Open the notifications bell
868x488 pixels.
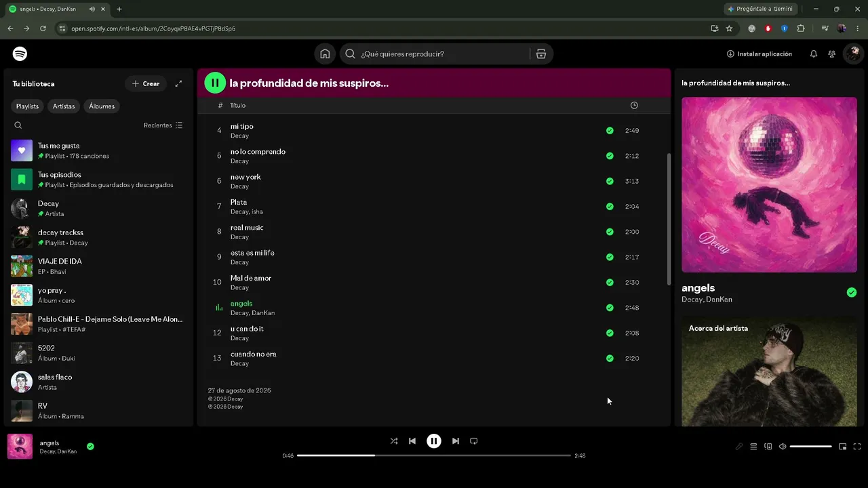click(814, 54)
